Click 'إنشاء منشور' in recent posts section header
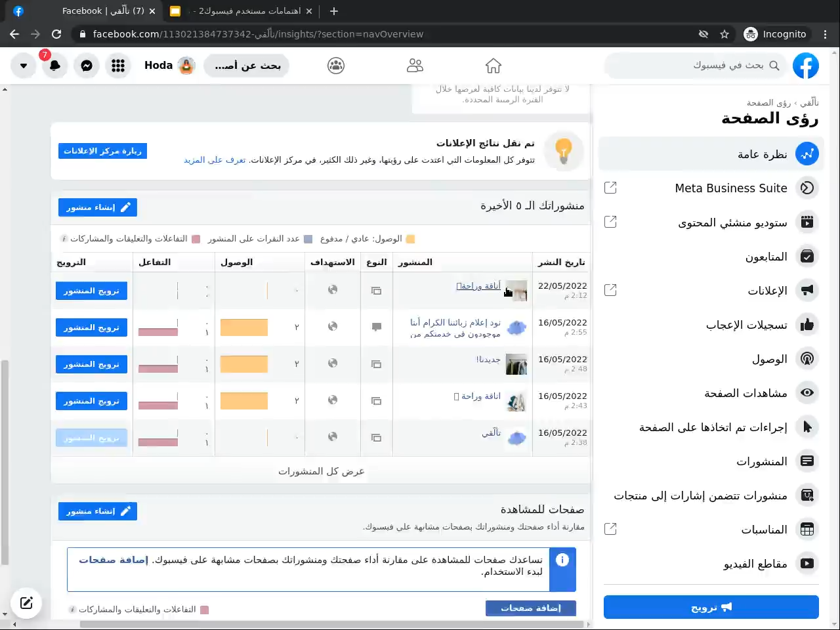This screenshot has height=630, width=840. click(98, 207)
